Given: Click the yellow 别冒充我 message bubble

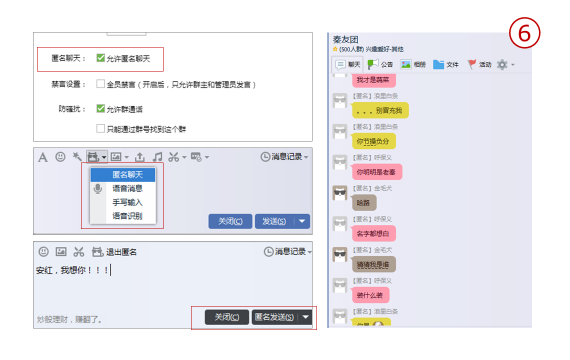Looking at the screenshot, I should click(x=380, y=110).
